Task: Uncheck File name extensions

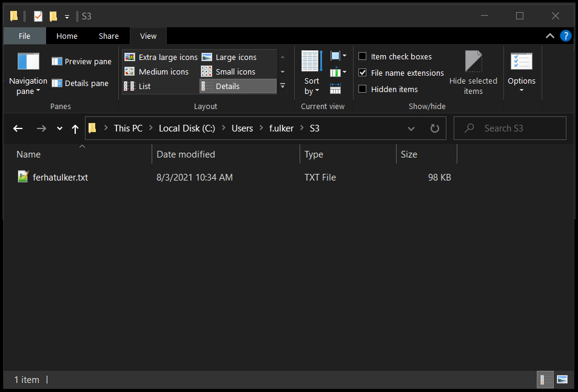Action: [363, 73]
